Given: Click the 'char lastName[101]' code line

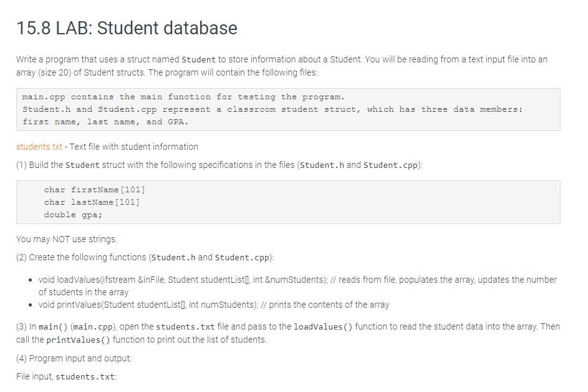Looking at the screenshot, I should (x=92, y=202).
